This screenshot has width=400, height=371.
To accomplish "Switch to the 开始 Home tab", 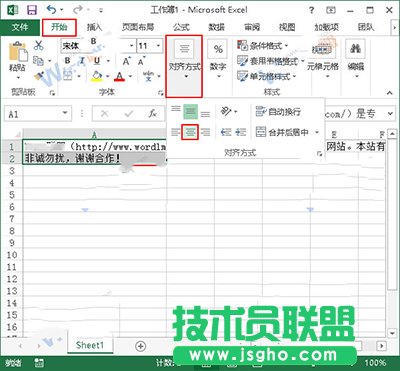I will point(59,27).
